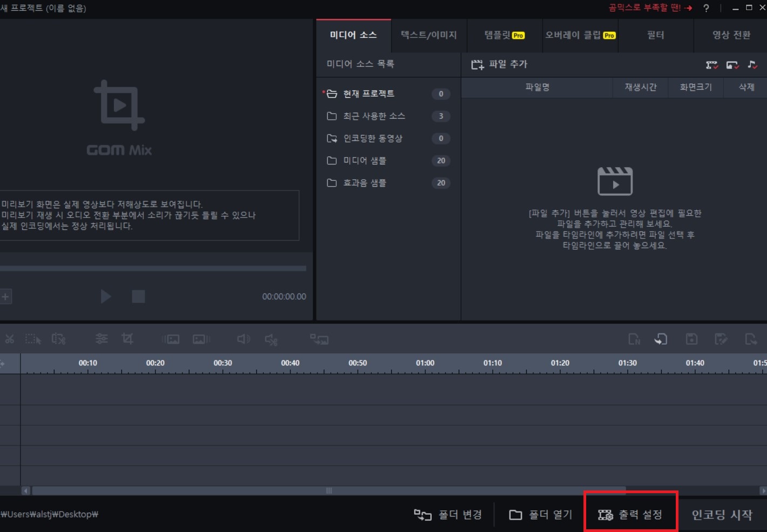Viewport: 767px width, 532px height.
Task: Click the timeline scrollbar right arrow
Action: [763, 491]
